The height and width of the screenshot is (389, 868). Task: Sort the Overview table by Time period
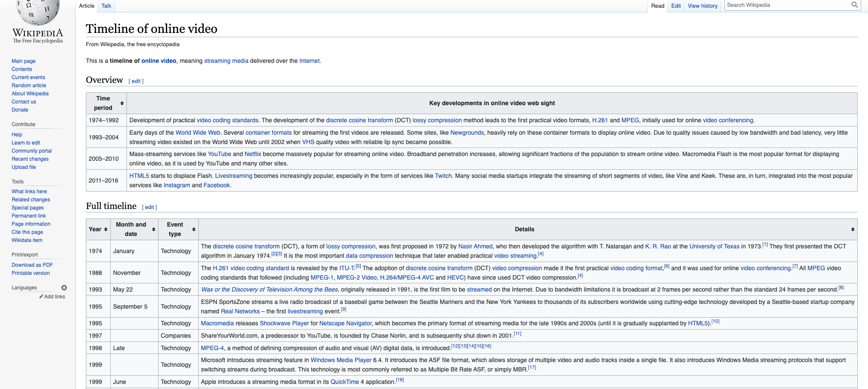tap(122, 103)
